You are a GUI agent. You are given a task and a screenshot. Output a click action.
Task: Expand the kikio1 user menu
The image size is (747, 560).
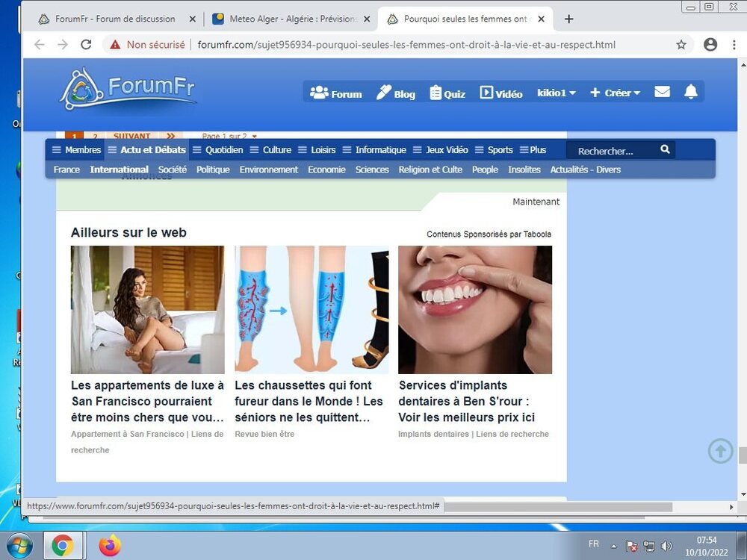coord(556,92)
